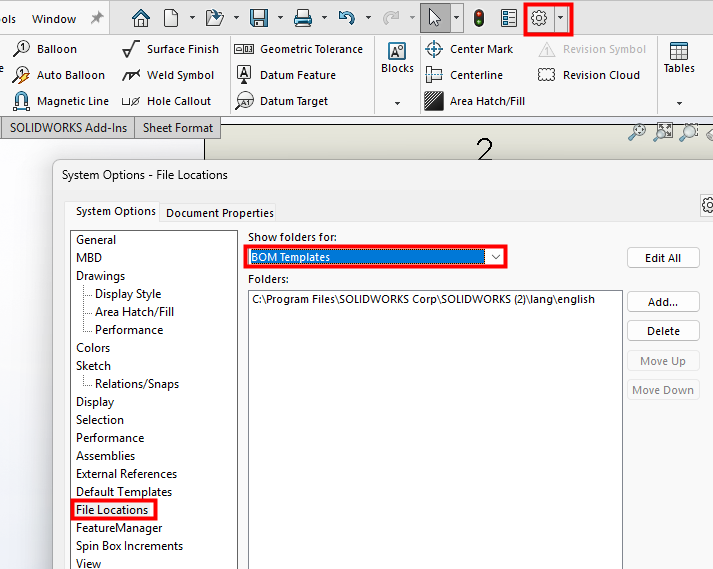Apply Area Hatch/Fill from the ribbon

474,101
